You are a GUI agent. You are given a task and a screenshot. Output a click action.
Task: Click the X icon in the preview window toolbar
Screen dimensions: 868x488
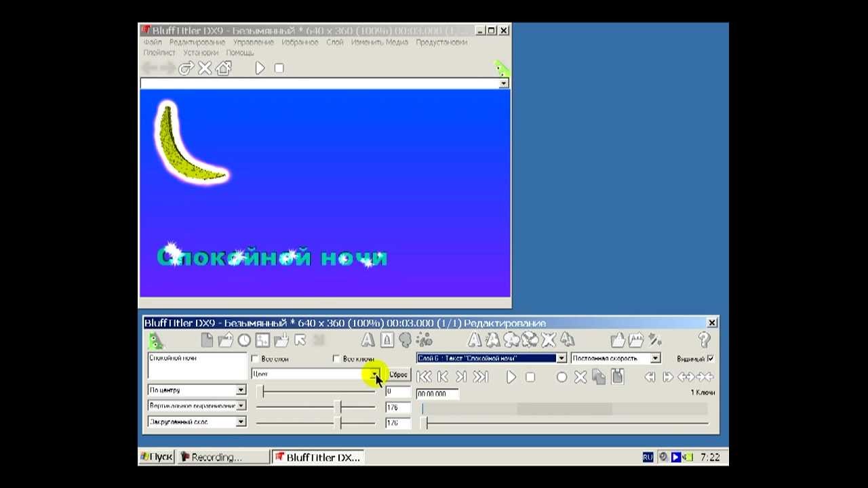pyautogui.click(x=205, y=68)
